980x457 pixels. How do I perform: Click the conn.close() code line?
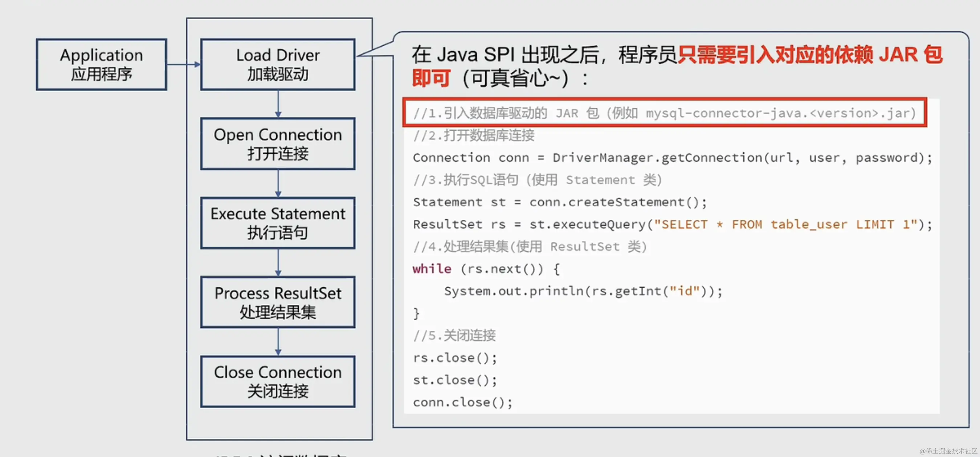tap(463, 403)
